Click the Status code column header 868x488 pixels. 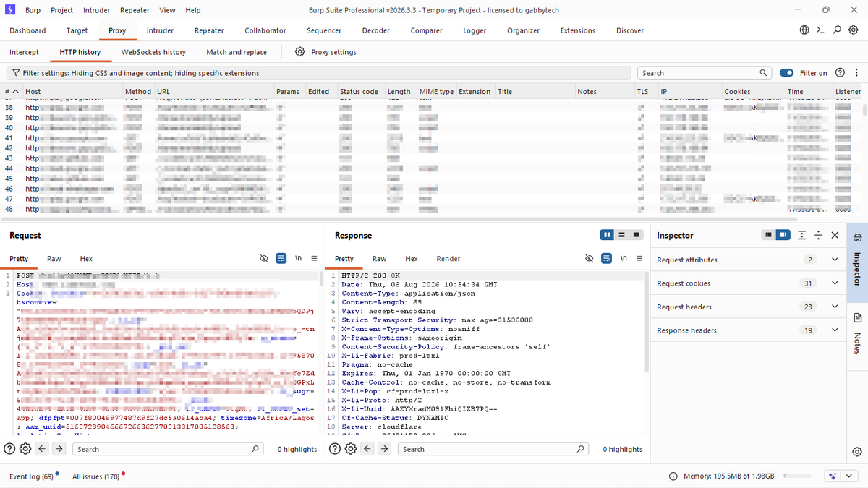pos(359,92)
